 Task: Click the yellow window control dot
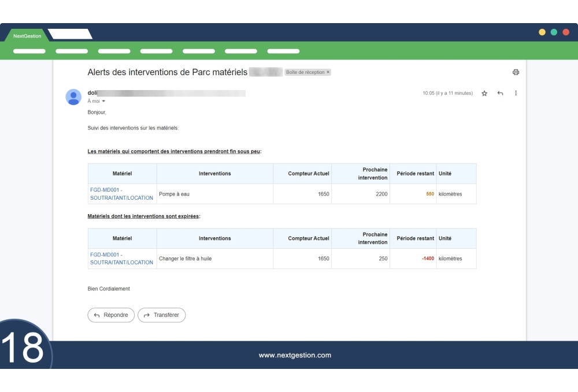(x=542, y=32)
